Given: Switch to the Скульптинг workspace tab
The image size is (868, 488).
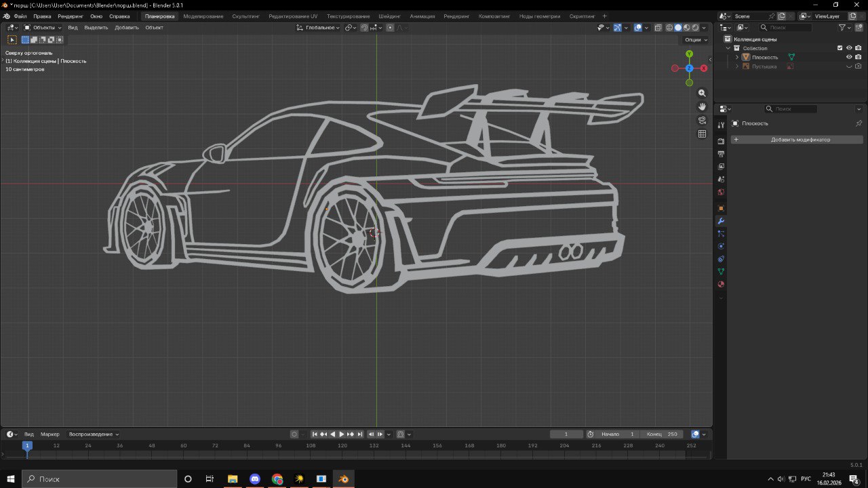Looking at the screenshot, I should point(245,16).
